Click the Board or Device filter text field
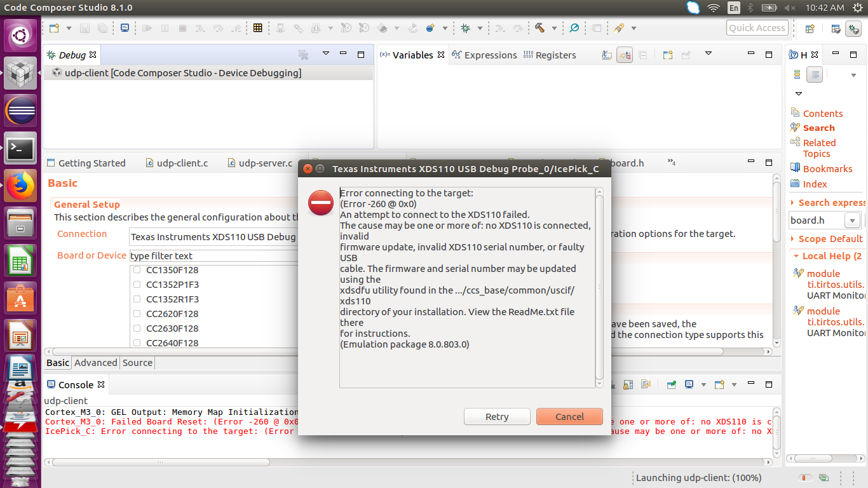868x488 pixels. [x=215, y=255]
